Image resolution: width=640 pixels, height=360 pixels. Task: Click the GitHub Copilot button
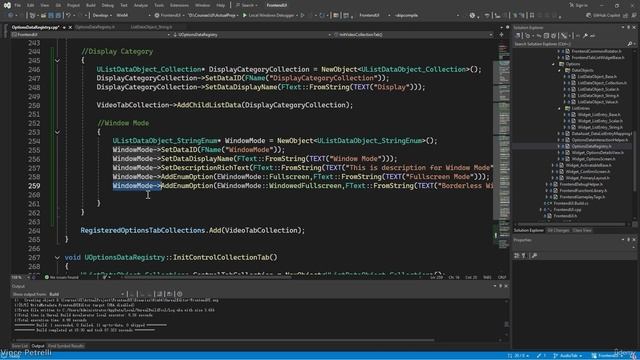(x=603, y=16)
